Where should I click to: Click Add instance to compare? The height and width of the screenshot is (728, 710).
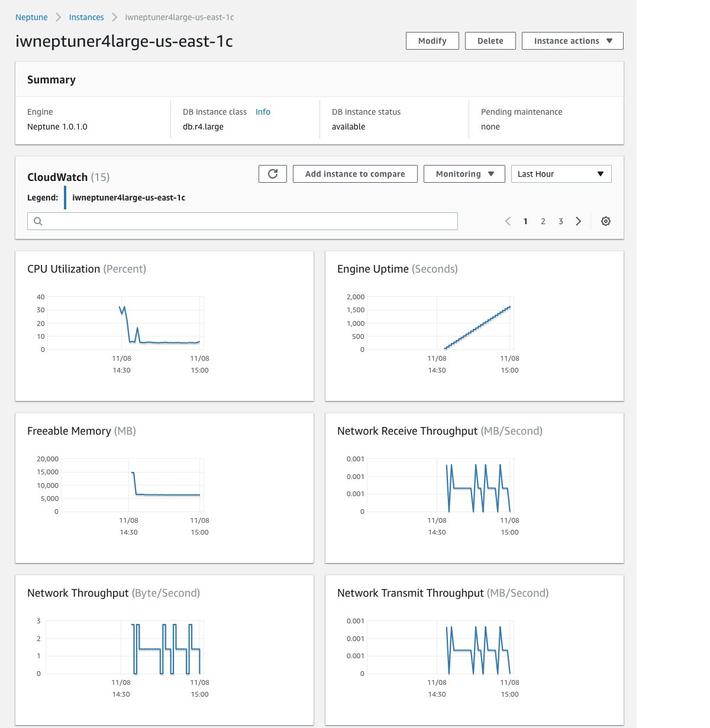[354, 173]
